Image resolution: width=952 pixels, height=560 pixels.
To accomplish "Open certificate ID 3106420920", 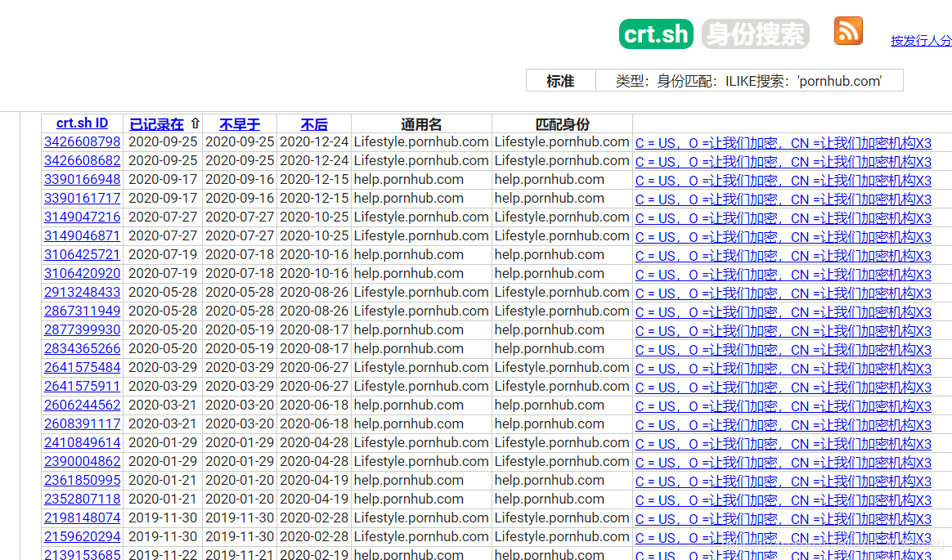I will (82, 274).
